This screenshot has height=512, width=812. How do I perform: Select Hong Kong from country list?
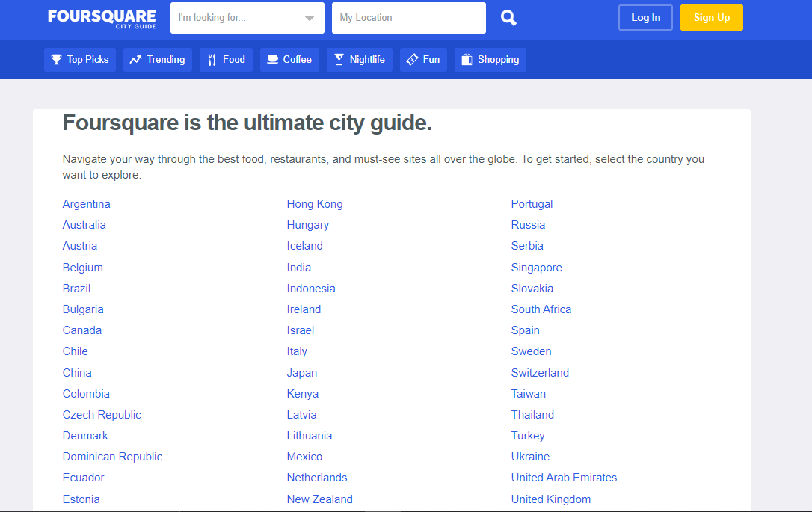tap(315, 204)
